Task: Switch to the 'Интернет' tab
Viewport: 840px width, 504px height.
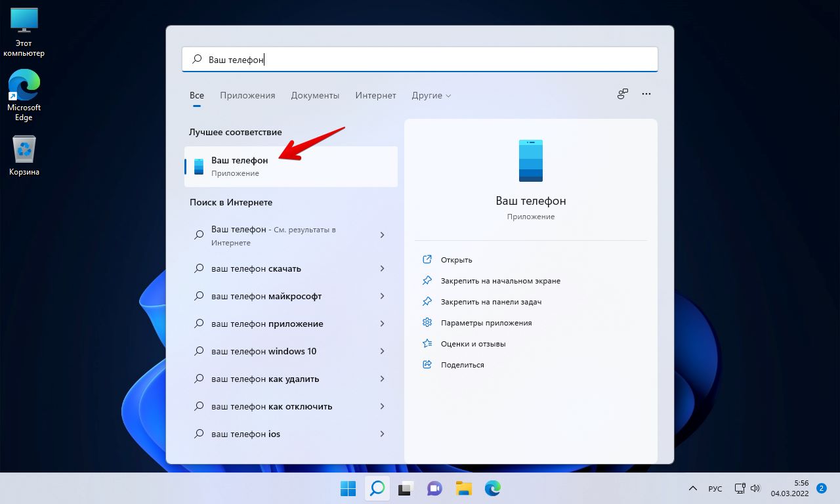Action: (x=375, y=95)
